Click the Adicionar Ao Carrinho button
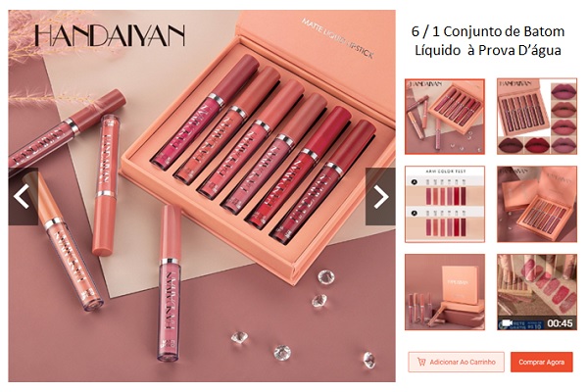This screenshot has height=392, width=588. coord(456,362)
